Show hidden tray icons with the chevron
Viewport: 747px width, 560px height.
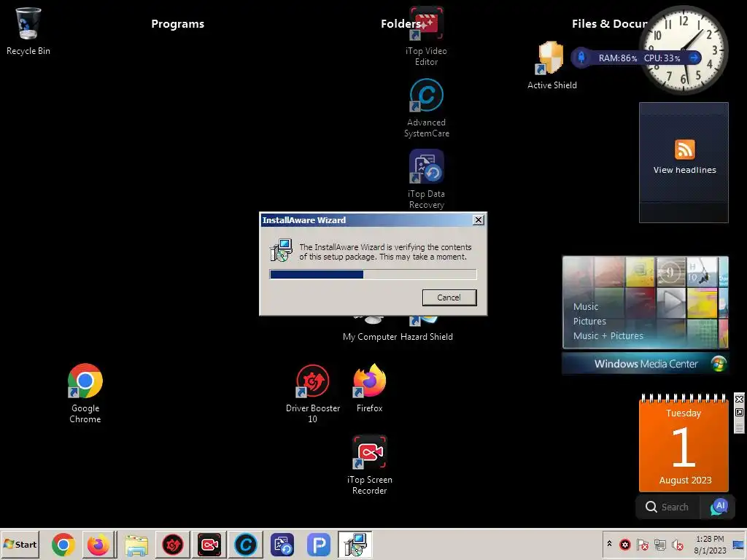[x=609, y=543]
